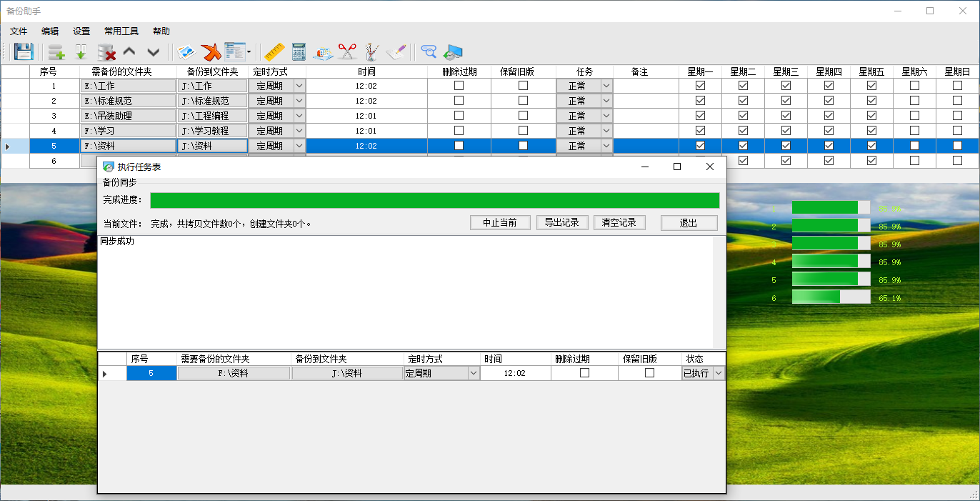Click the green 完成进度 progress bar
The height and width of the screenshot is (501, 980).
pos(435,200)
